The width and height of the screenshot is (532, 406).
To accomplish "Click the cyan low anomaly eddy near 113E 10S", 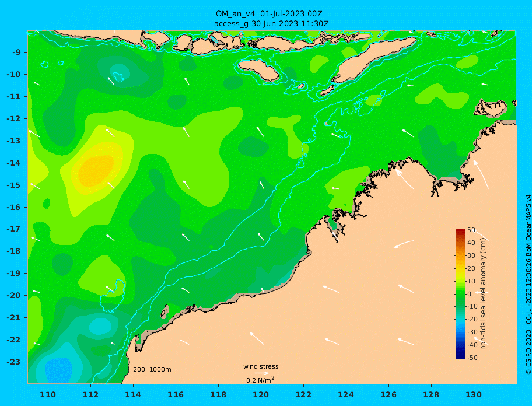I will (120, 72).
